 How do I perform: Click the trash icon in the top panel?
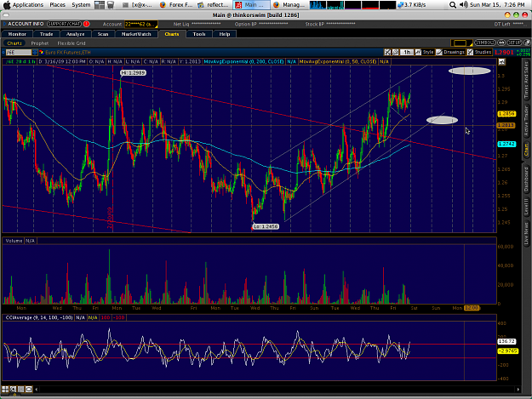point(111,5)
